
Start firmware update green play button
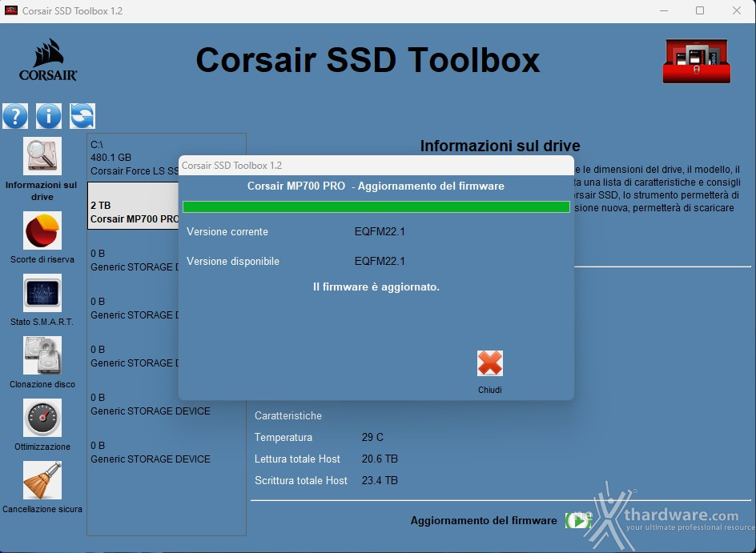point(578,520)
